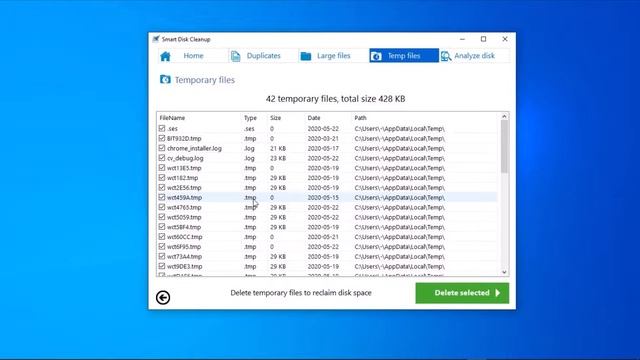Image resolution: width=640 pixels, height=360 pixels.
Task: Toggle the chrome_installer.log checkbox
Action: coord(162,148)
